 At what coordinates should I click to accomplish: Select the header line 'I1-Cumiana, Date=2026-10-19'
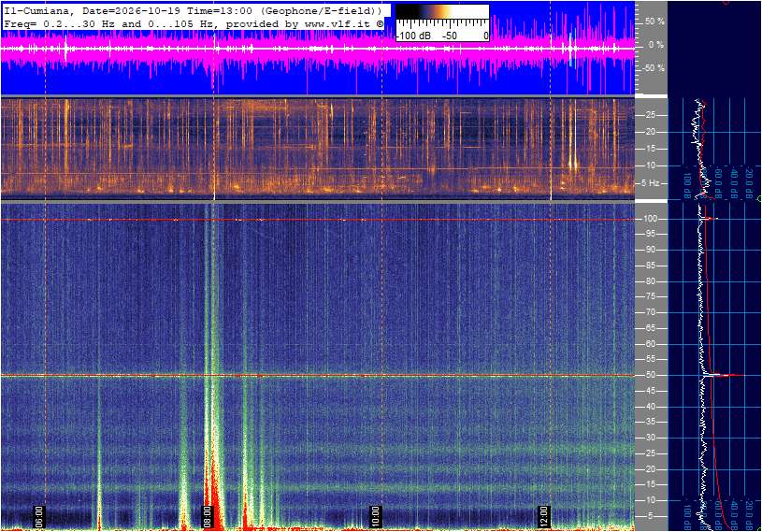93,10
